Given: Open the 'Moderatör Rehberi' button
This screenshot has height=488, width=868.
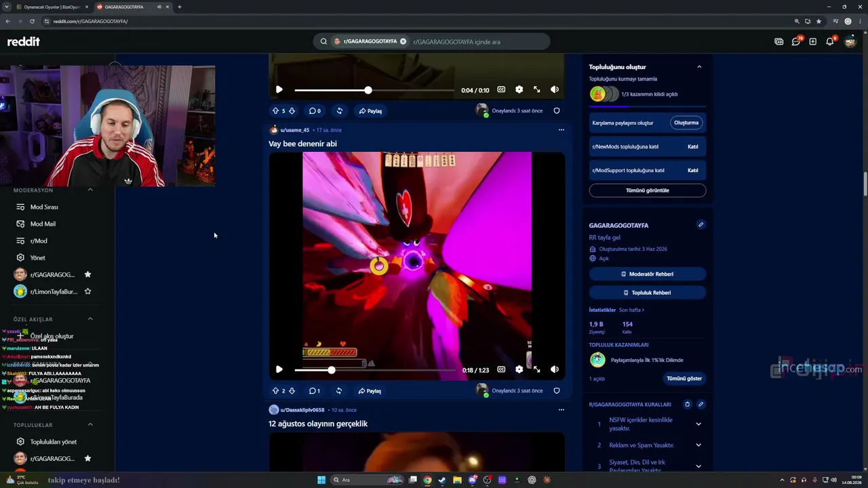Looking at the screenshot, I should tap(648, 274).
